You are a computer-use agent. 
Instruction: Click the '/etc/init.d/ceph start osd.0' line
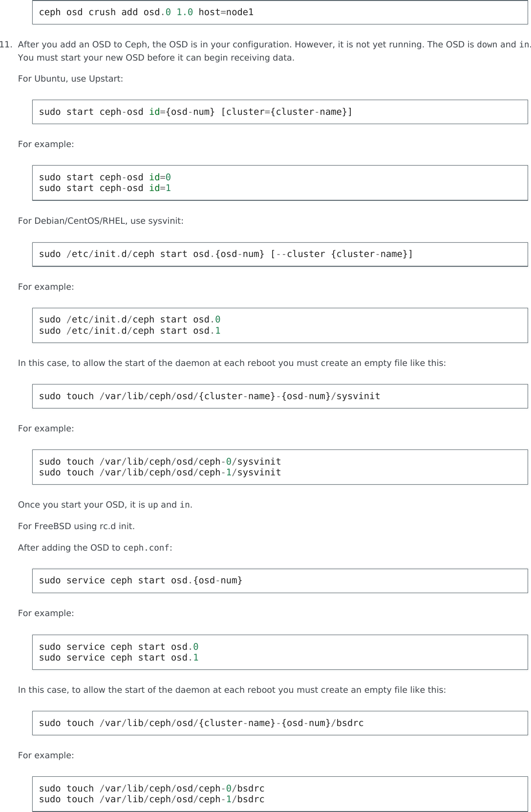(x=129, y=320)
